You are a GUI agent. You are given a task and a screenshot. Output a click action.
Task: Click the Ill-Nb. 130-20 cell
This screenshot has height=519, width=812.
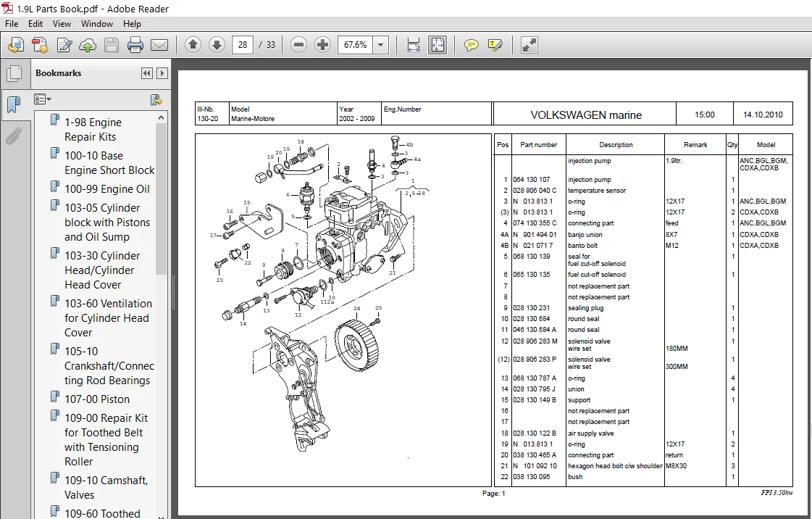pyautogui.click(x=212, y=114)
